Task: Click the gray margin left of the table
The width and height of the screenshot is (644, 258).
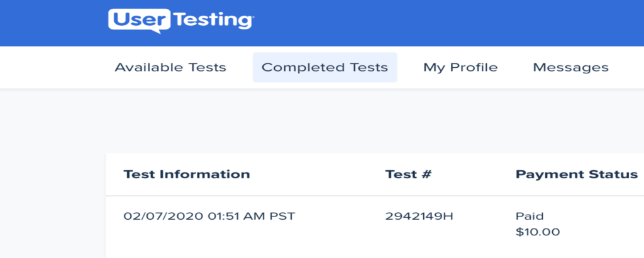Action: 53,205
